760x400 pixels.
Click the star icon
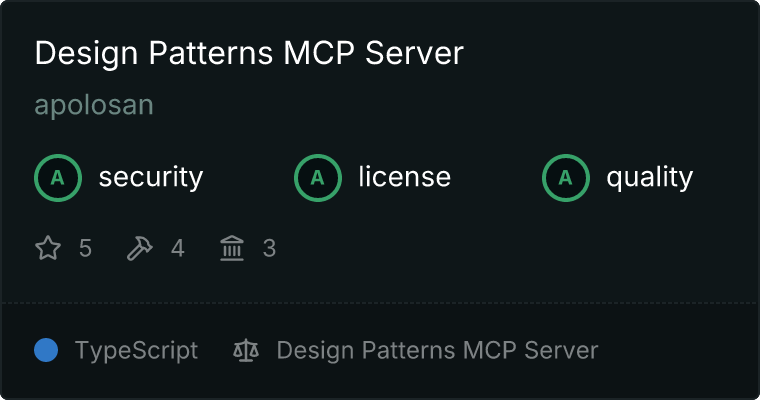click(x=48, y=248)
